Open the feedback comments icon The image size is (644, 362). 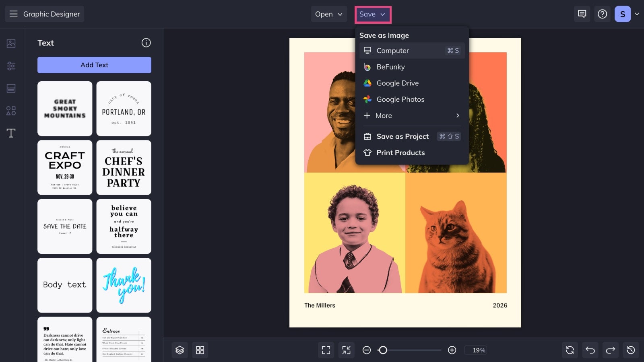pos(582,14)
